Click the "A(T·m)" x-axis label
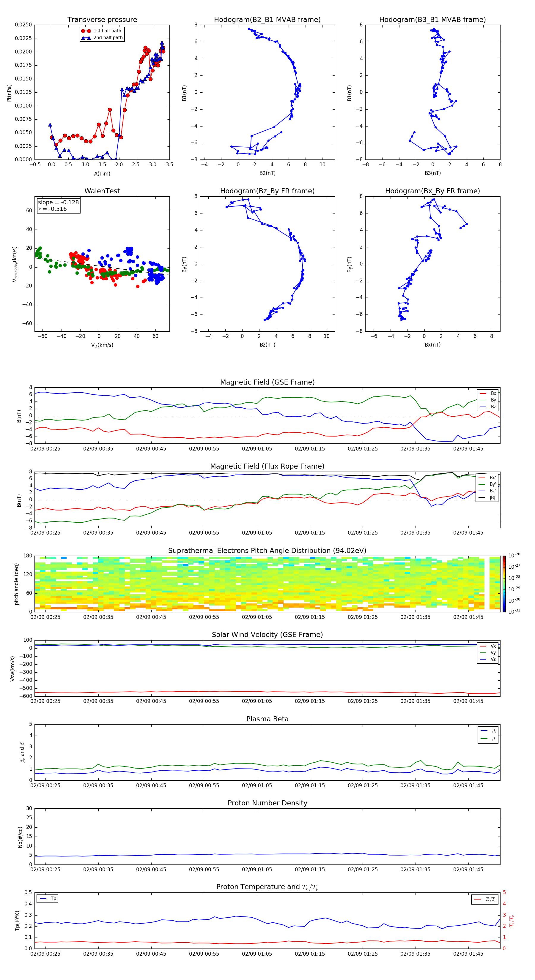The image size is (535, 980). click(102, 174)
